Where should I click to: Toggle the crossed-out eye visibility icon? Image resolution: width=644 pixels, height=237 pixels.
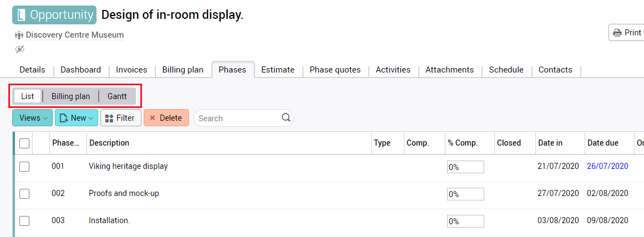tap(20, 49)
